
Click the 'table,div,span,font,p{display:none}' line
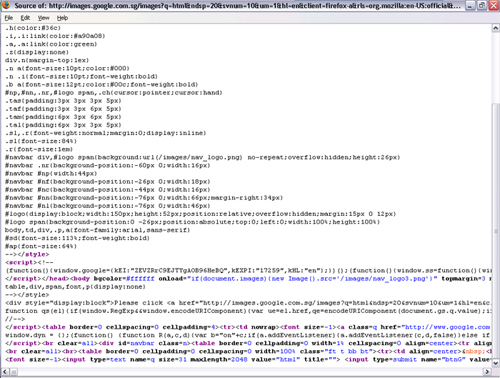point(75,287)
